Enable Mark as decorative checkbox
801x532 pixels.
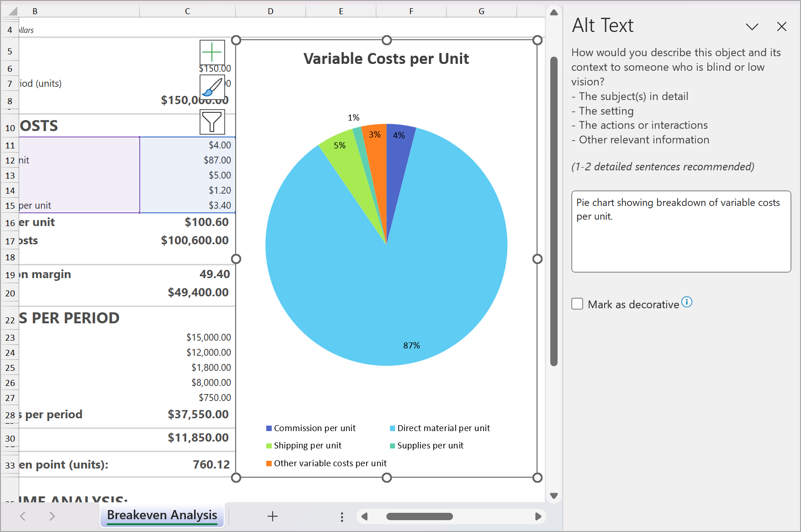click(x=577, y=304)
